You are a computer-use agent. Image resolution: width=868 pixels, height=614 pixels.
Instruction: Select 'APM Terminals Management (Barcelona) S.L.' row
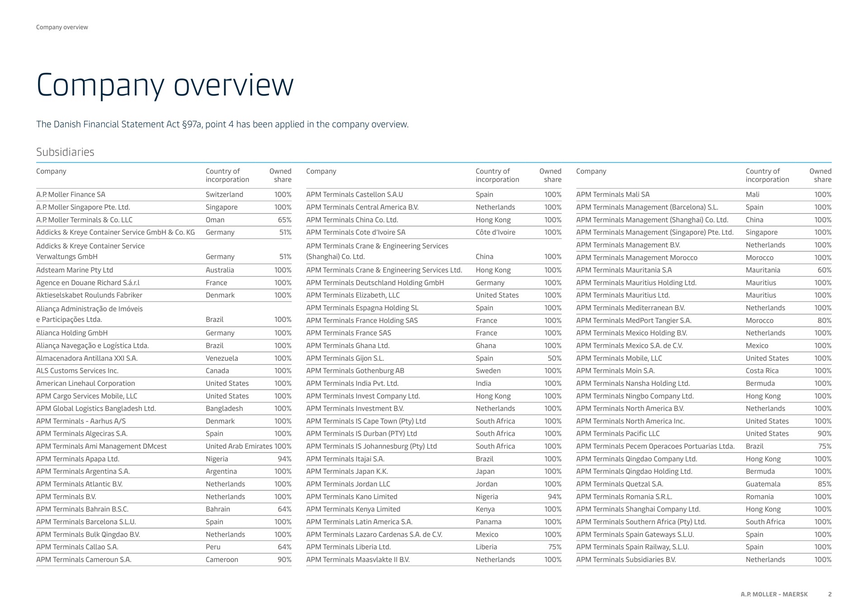tap(704, 207)
